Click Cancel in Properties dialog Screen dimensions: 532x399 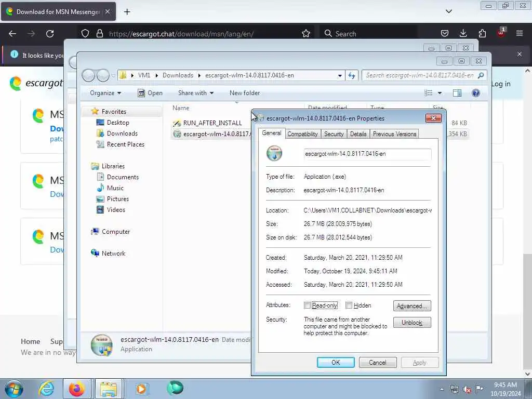377,362
